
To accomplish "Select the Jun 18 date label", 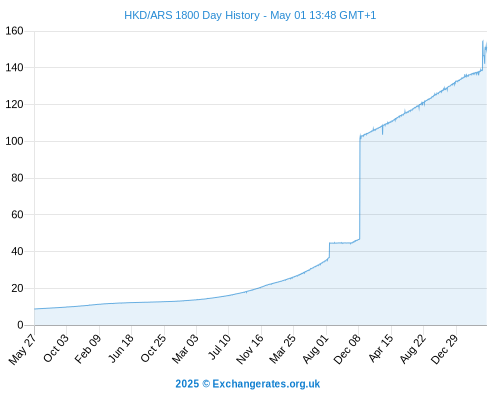I will (121, 348).
